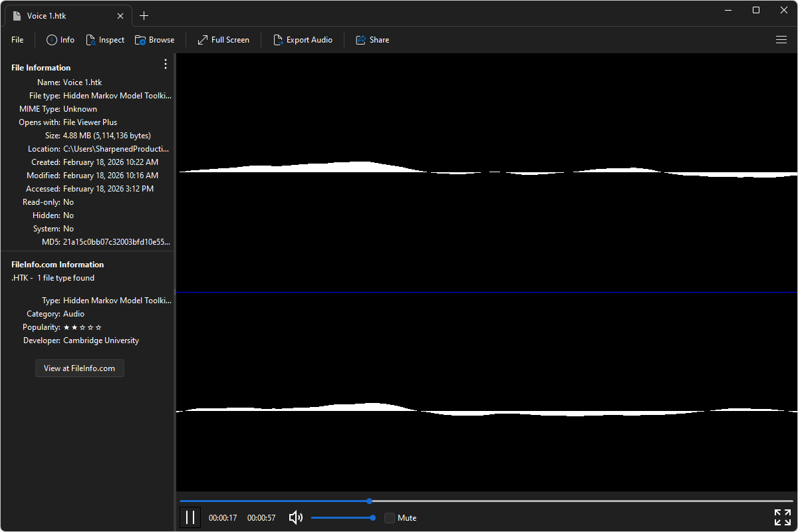Viewport: 798px width, 532px height.
Task: Click the View at FileInfo.com button
Action: tap(79, 368)
